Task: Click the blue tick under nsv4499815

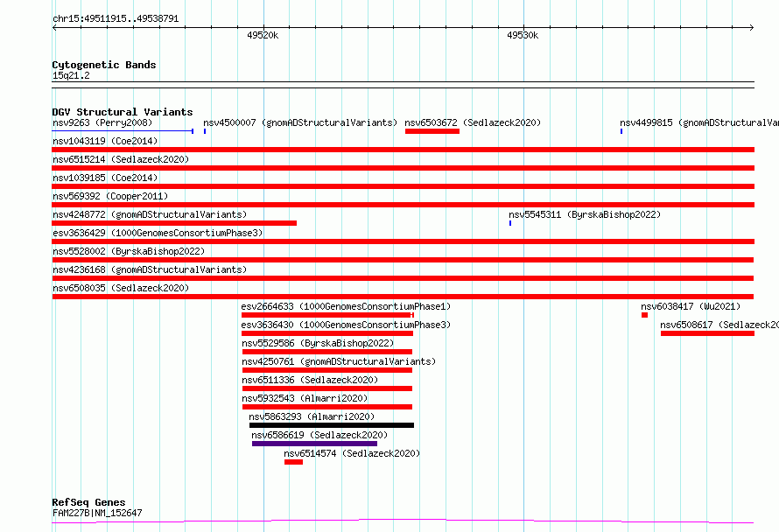Action: (621, 131)
